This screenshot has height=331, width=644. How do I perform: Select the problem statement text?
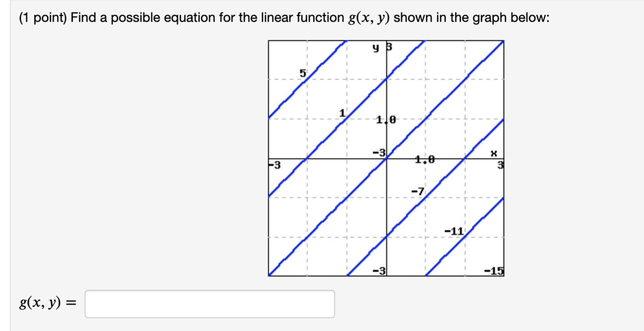click(x=222, y=17)
